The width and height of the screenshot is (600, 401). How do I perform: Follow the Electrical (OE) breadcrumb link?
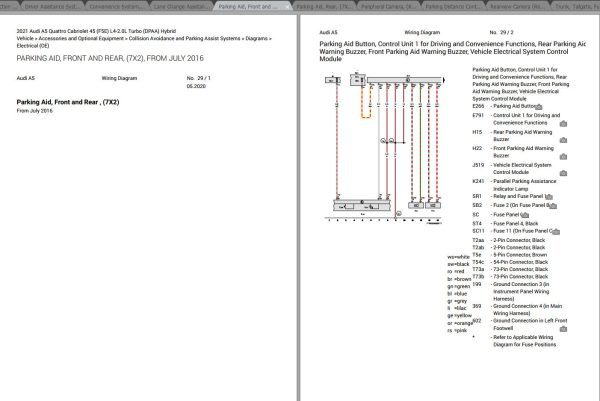[33, 46]
